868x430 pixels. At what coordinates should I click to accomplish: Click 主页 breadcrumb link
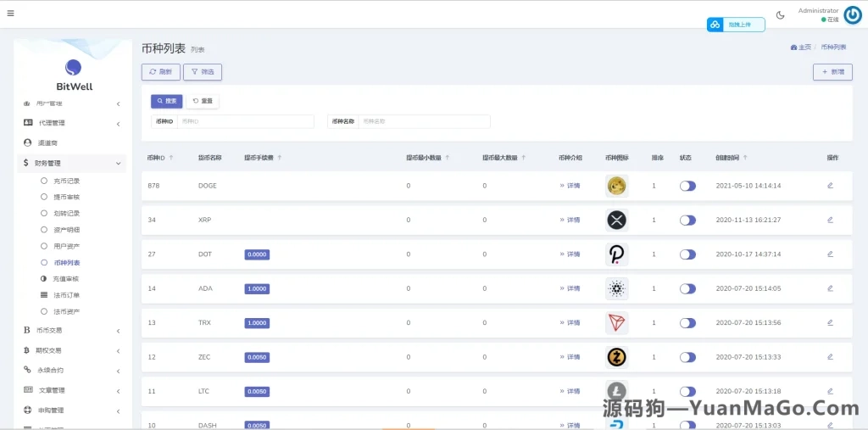804,47
